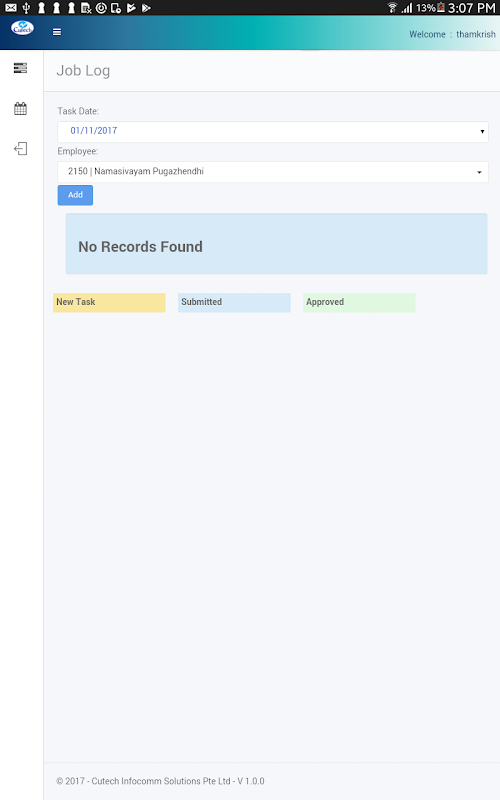Select the Approved green legend
500x800 pixels.
click(359, 303)
